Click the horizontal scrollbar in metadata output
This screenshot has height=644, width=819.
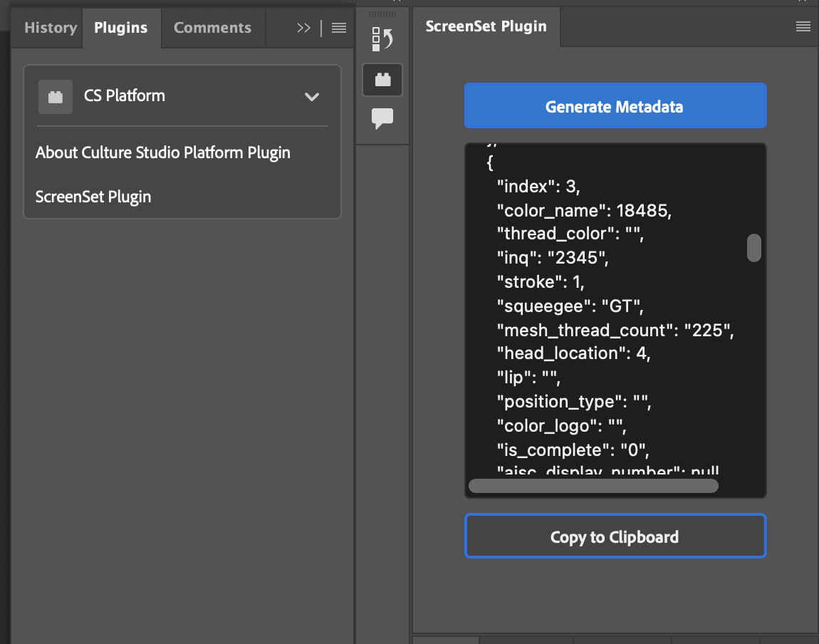[593, 486]
